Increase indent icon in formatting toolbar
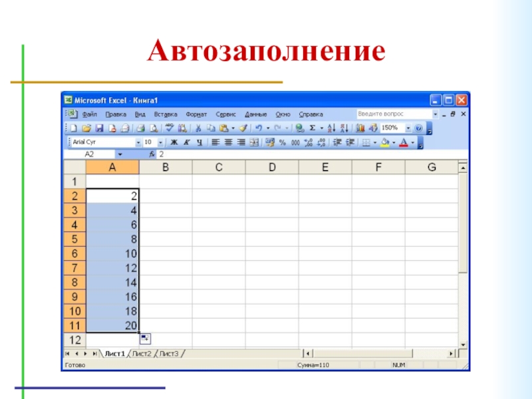Image resolution: width=532 pixels, height=399 pixels. tap(350, 142)
